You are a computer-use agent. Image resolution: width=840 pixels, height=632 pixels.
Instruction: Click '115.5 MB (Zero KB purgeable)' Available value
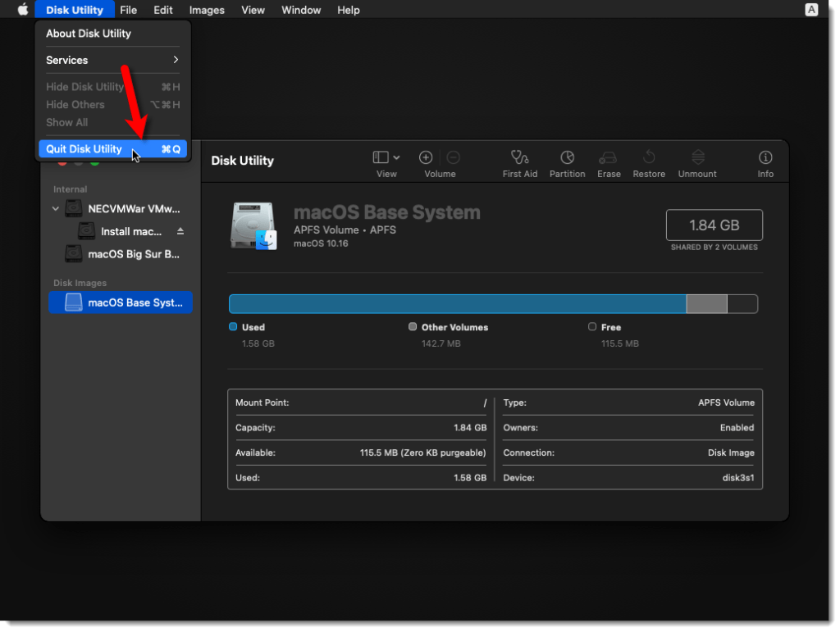422,452
